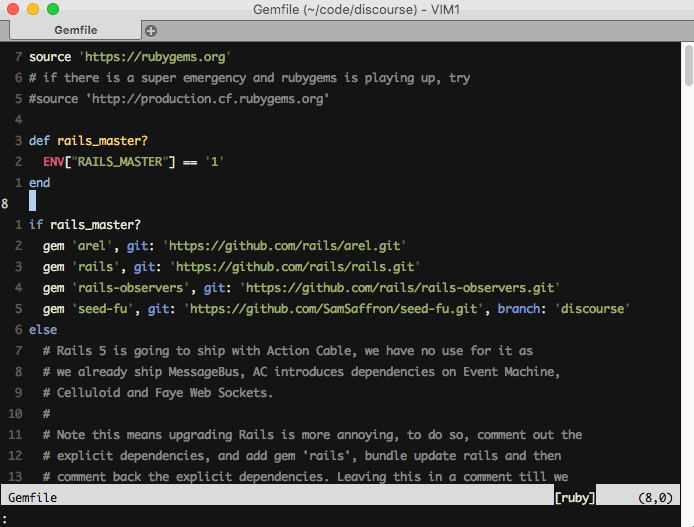Click the [ruby] filetype indicator
This screenshot has width=694, height=527.
[x=575, y=498]
